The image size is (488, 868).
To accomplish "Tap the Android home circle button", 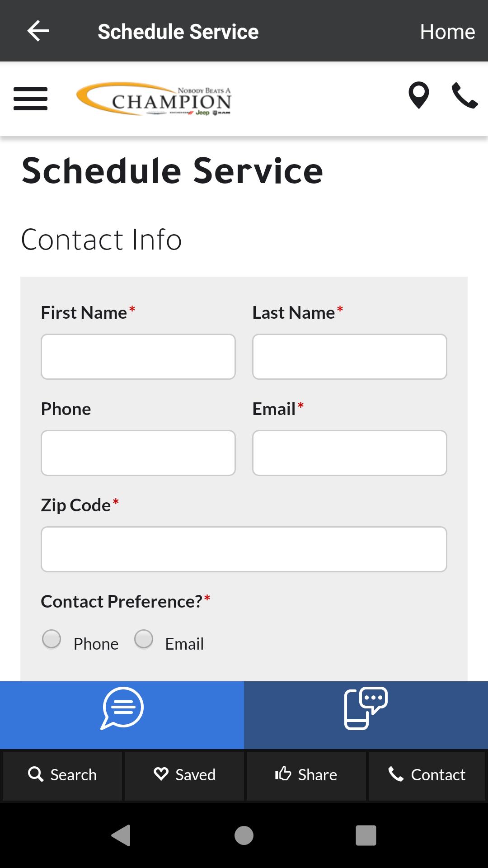I will click(244, 835).
